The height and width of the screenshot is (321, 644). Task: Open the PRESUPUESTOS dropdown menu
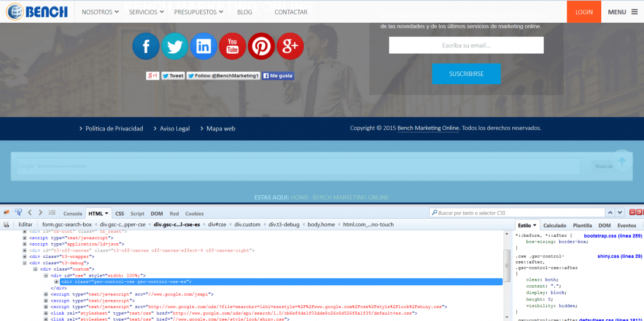(199, 12)
